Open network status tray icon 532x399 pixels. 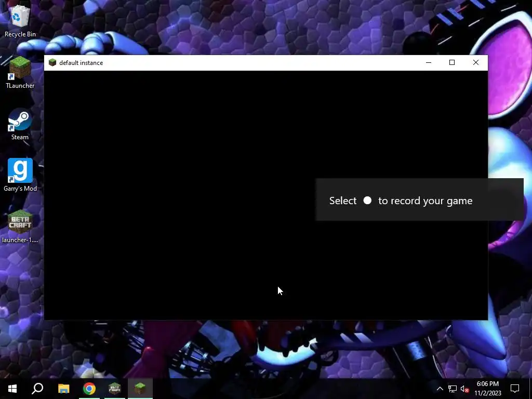453,389
